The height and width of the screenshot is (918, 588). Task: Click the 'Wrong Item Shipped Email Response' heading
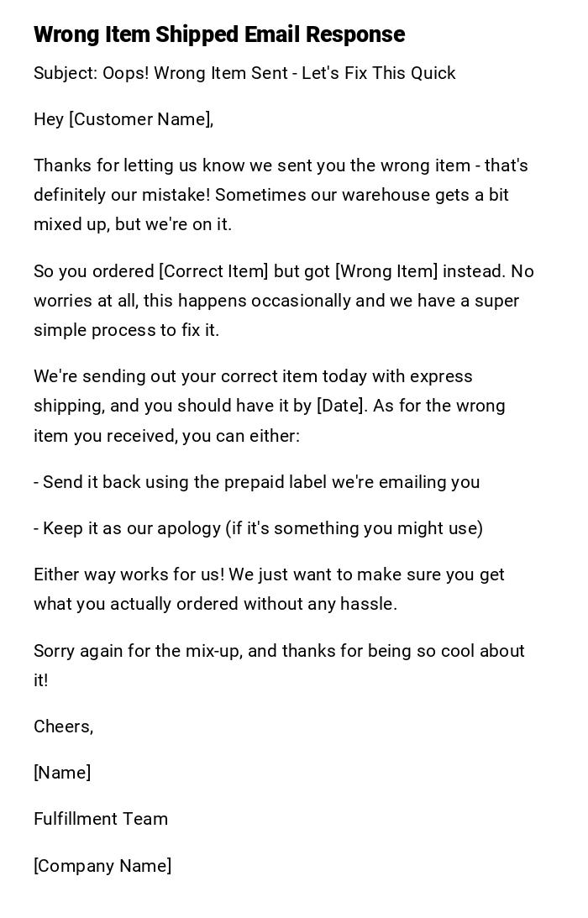point(219,34)
